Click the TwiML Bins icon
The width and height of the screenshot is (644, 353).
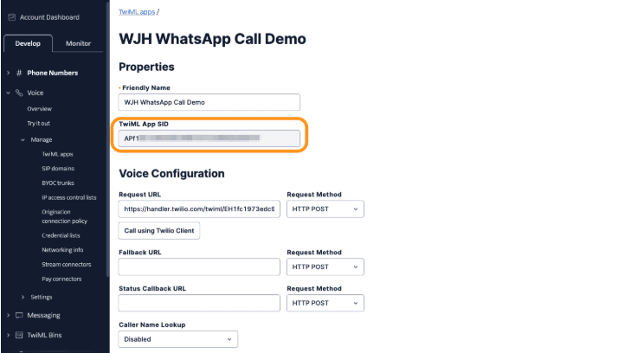coord(19,335)
